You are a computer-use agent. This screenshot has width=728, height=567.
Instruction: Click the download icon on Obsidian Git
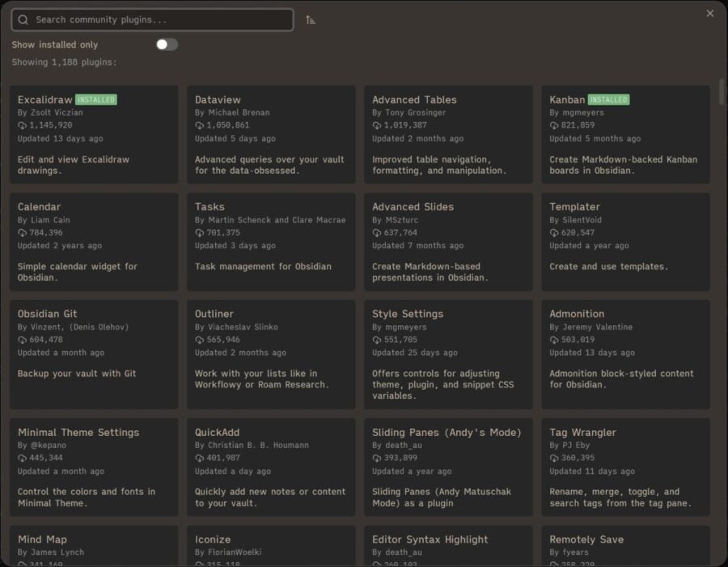(22, 340)
